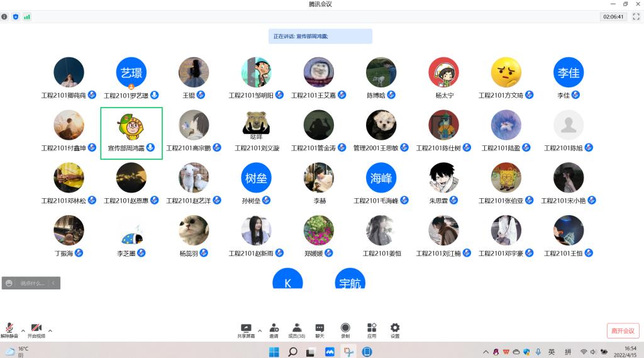Open the meeting info icon
Screen dimensions: 644x358
[5, 16]
